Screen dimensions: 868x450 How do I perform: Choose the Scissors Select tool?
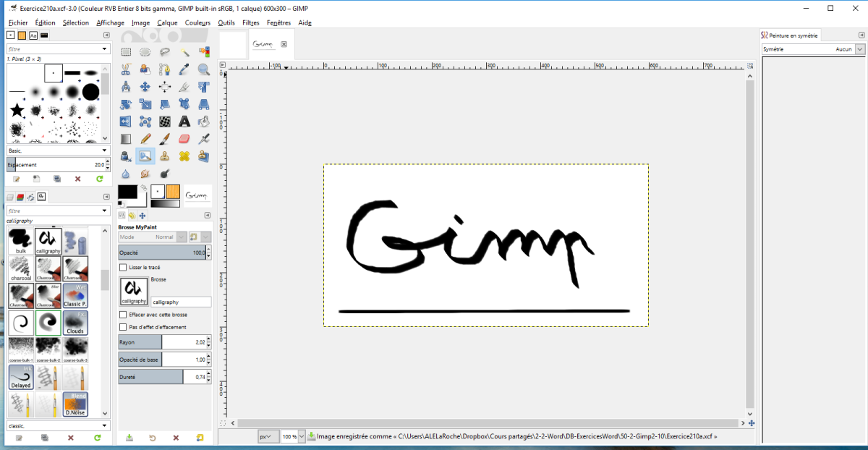pyautogui.click(x=126, y=69)
